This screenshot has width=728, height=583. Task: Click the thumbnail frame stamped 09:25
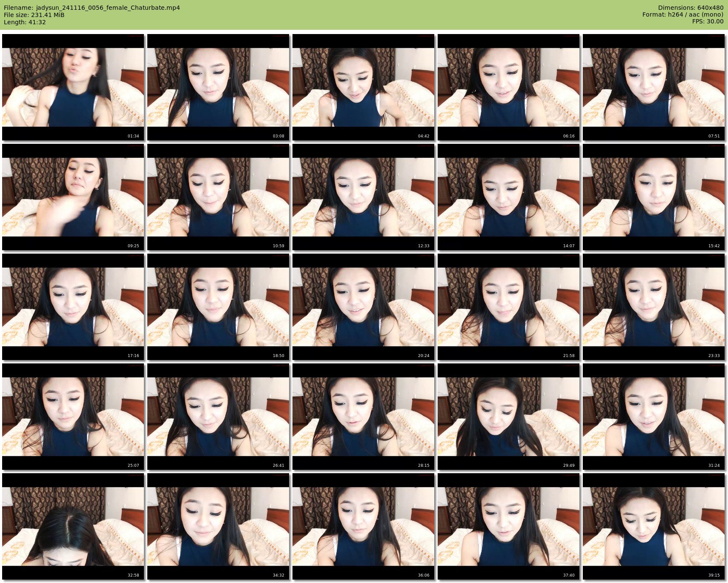73,197
